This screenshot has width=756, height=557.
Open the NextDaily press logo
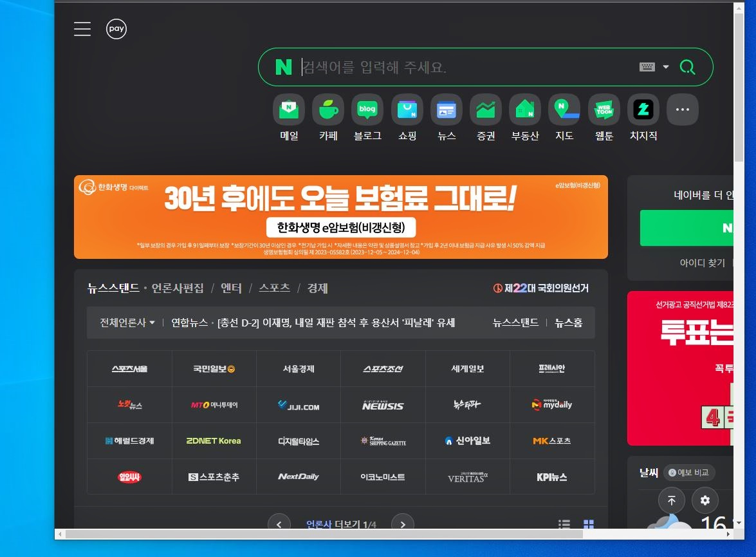299,477
